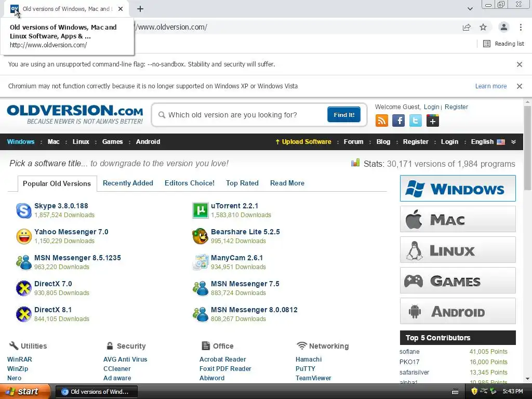Expand the navigation bar double-chevron
Screen dimensions: 532x399
(513, 142)
